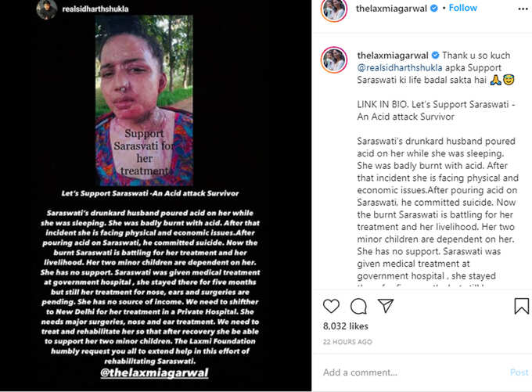Click the 22 HOURS AGO timestamp
The height and width of the screenshot is (392, 532).
(x=347, y=342)
